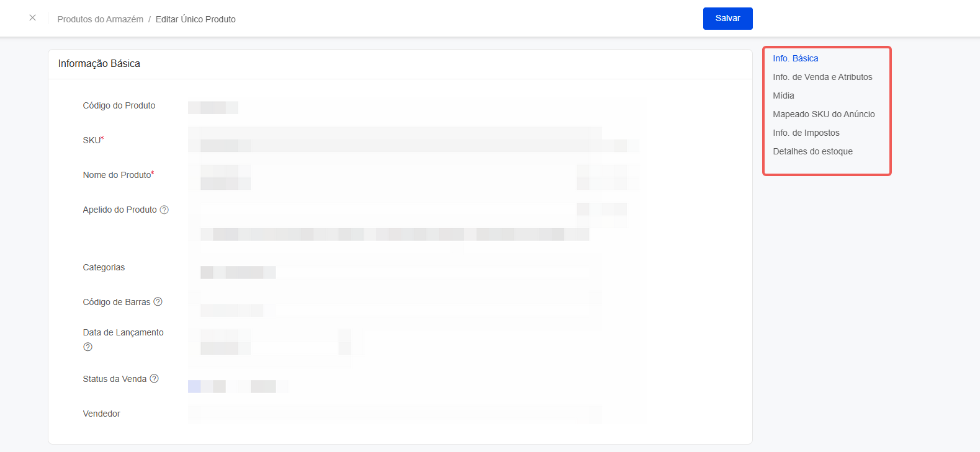This screenshot has width=980, height=452.
Task: Go back to Produtos do Armazém breadcrumb
Action: tap(101, 19)
